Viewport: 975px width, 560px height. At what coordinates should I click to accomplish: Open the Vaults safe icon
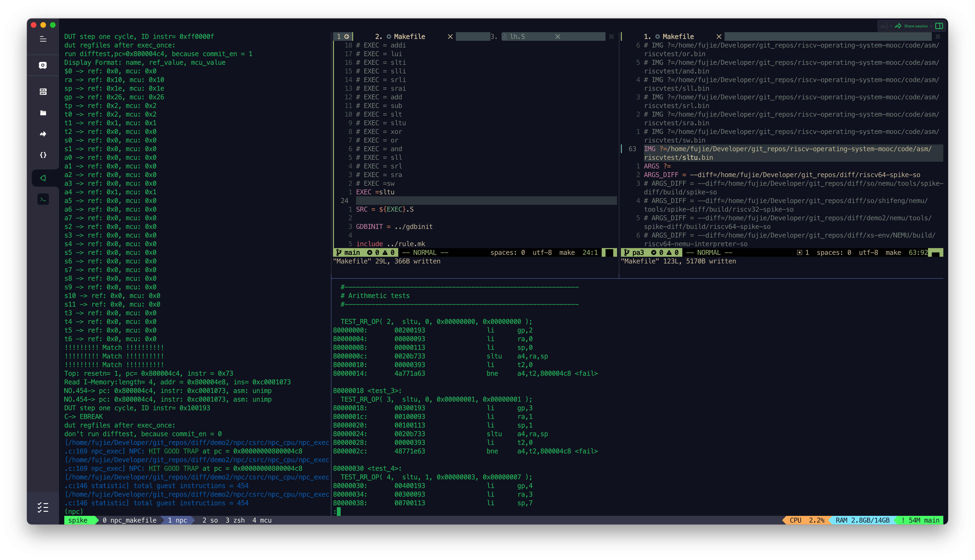43,66
